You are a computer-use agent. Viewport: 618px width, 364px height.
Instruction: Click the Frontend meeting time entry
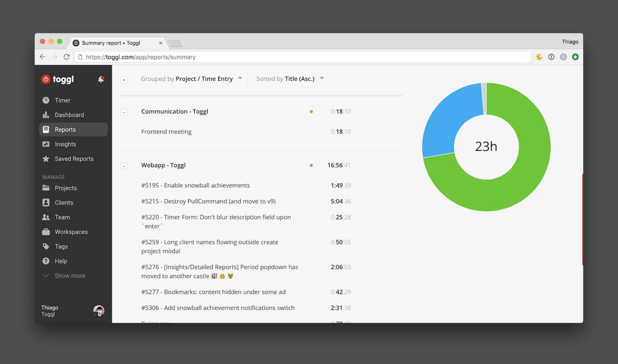click(166, 132)
